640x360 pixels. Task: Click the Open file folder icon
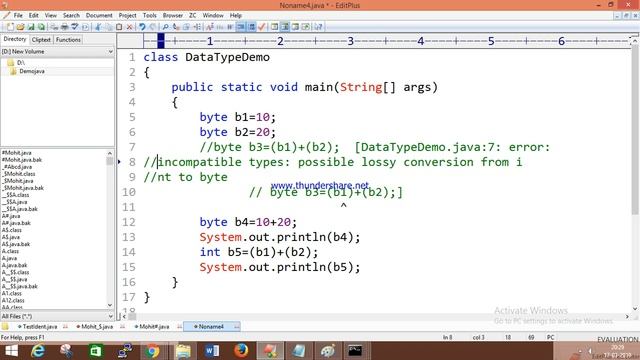pos(20,27)
